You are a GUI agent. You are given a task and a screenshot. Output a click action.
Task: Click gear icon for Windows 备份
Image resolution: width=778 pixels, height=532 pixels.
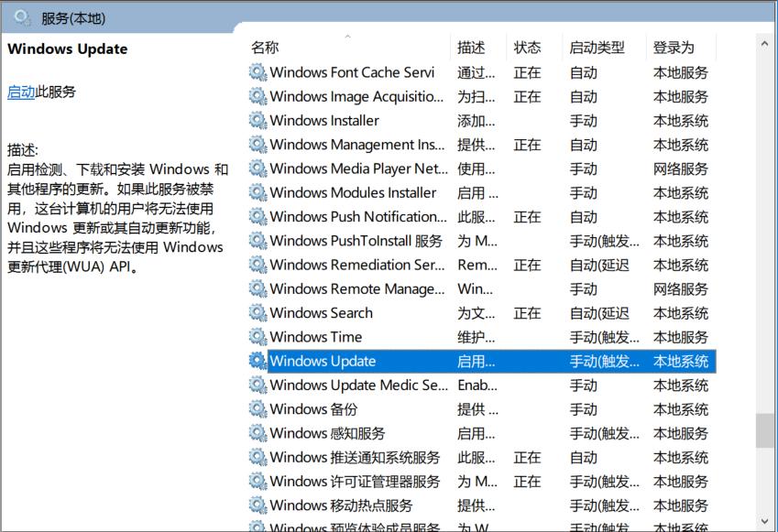(258, 409)
